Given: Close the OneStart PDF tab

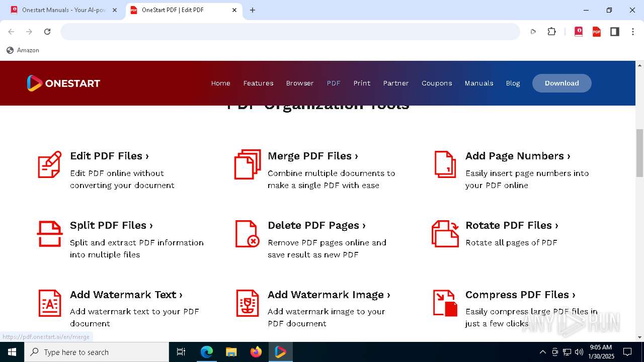Looking at the screenshot, I should 234,10.
